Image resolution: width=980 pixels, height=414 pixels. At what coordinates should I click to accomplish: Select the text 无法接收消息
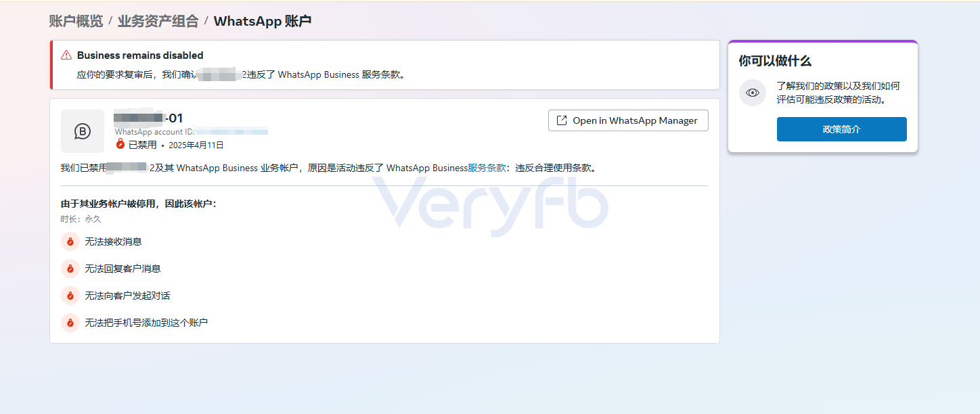[x=113, y=241]
